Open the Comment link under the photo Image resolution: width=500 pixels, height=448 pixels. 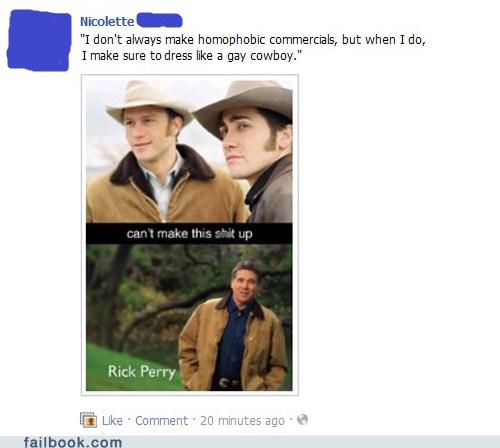161,421
